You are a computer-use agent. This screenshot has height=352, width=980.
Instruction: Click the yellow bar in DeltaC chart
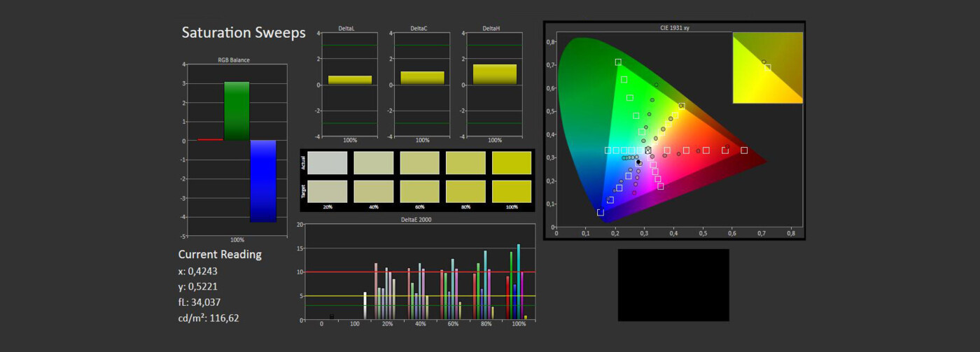point(422,78)
